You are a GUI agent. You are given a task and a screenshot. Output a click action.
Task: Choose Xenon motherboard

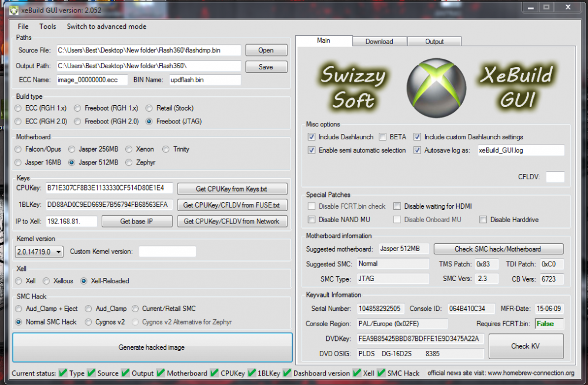(x=140, y=149)
